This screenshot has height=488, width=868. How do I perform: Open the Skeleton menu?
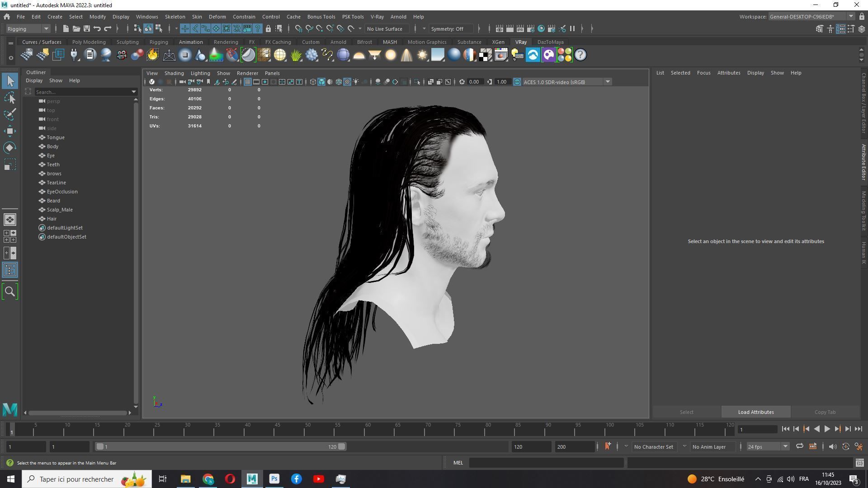click(175, 17)
